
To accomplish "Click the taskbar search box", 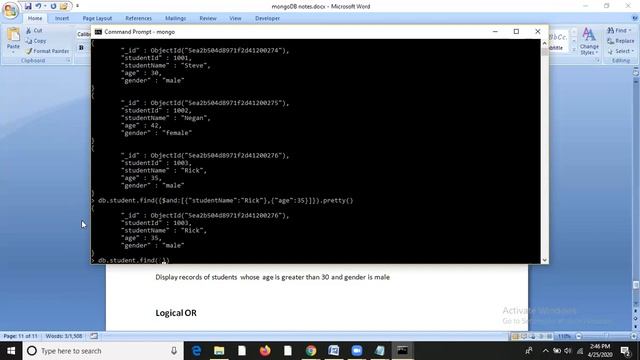I will pos(103,351).
